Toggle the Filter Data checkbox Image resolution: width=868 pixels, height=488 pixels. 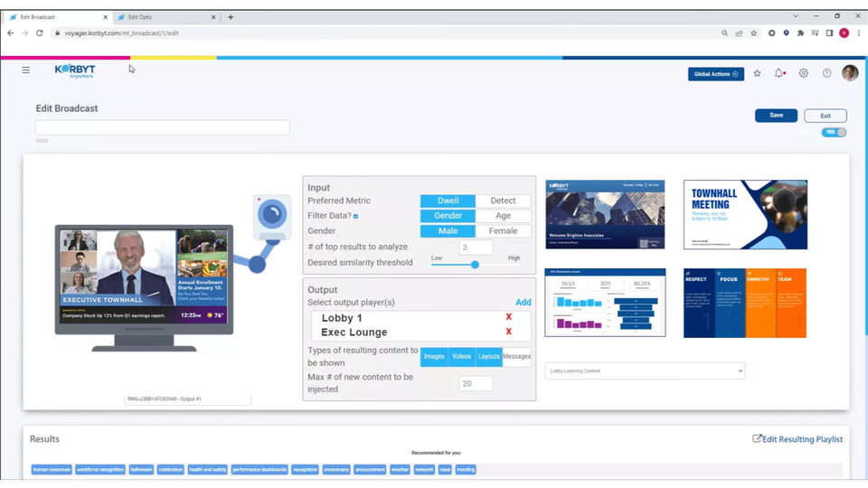point(355,217)
